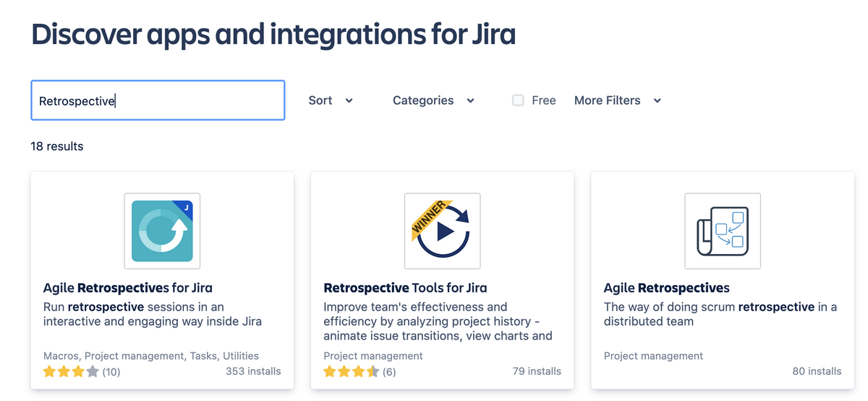Open the Agile Retrospectives for Jira title link
This screenshot has height=401, width=868.
tap(128, 288)
